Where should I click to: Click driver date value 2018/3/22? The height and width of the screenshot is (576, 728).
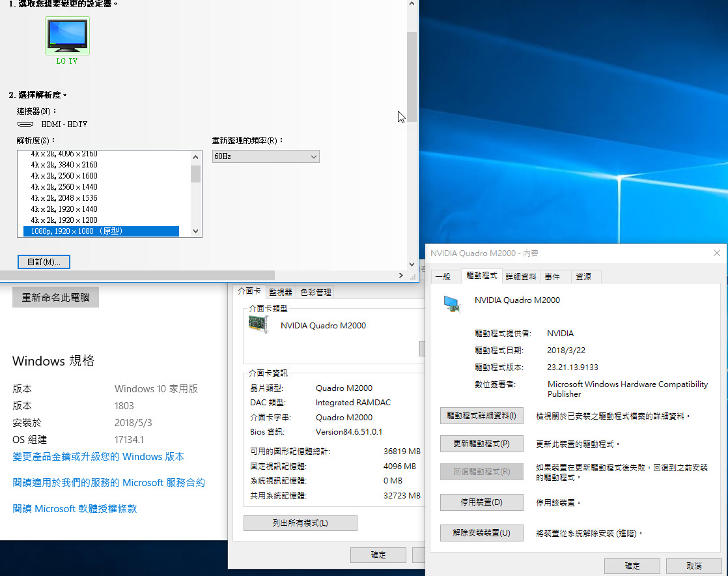tap(566, 351)
